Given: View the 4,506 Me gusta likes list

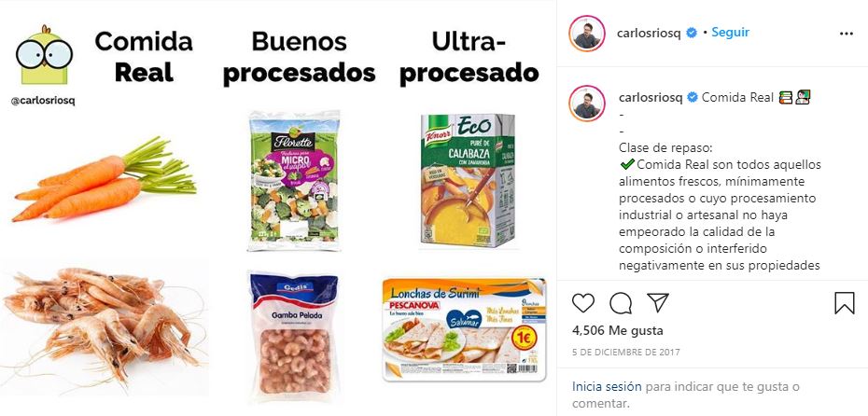Looking at the screenshot, I should 617,331.
